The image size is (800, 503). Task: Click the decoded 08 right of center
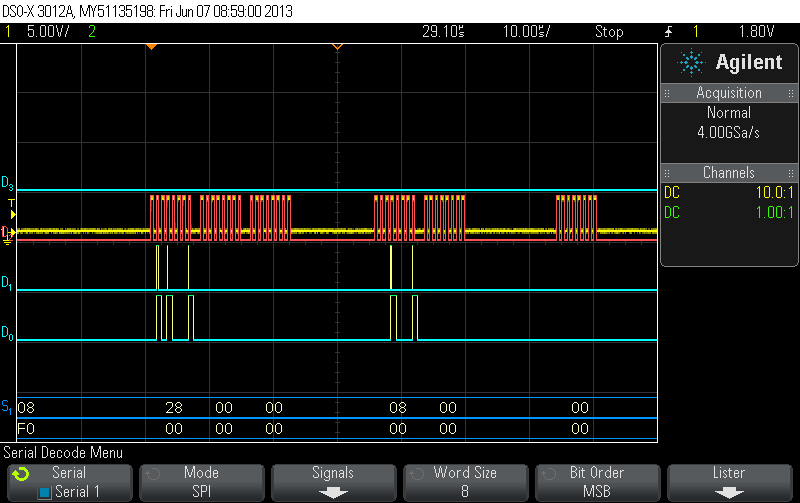[397, 408]
